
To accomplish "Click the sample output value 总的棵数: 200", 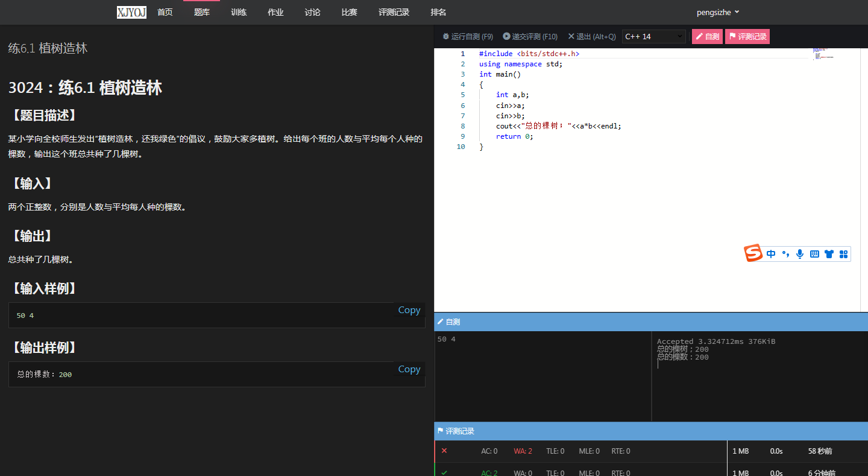I will [x=45, y=375].
